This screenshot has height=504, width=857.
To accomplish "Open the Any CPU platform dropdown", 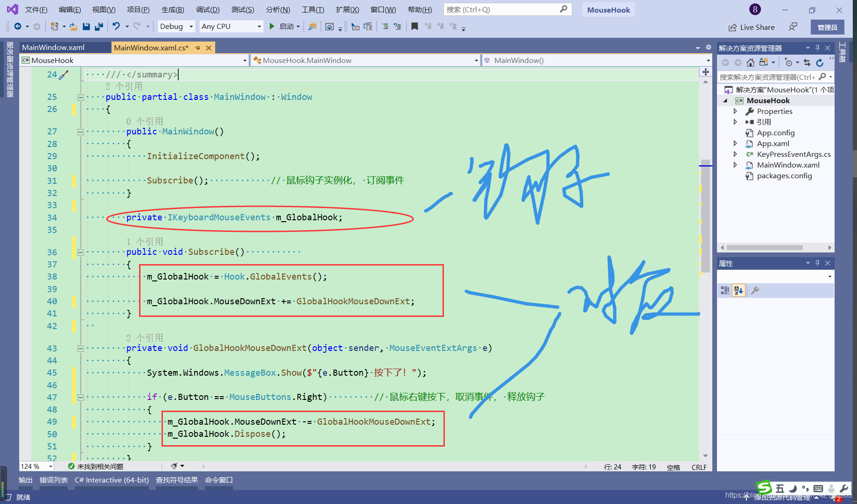I will [232, 27].
